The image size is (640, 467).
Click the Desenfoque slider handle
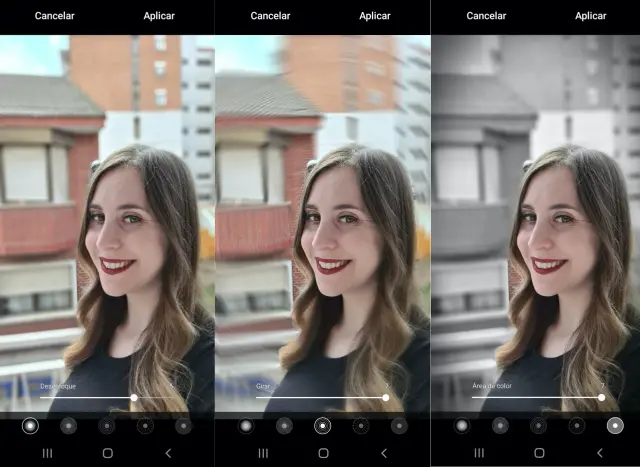point(134,397)
